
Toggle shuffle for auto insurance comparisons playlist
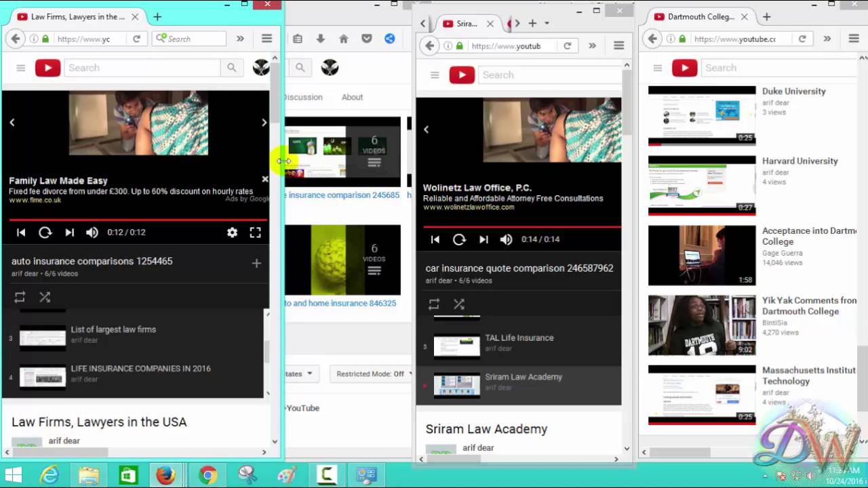tap(45, 297)
